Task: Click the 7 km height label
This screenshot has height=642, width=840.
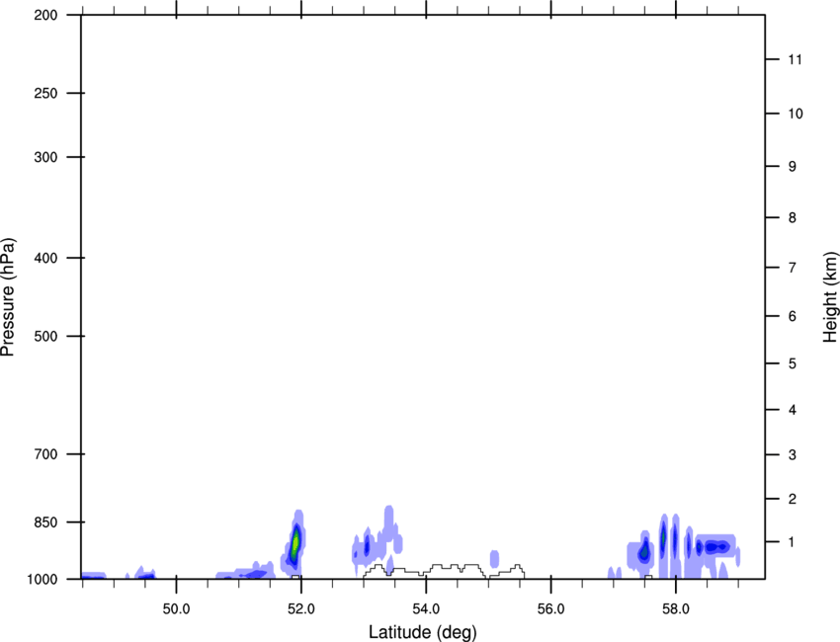Action: click(x=793, y=268)
